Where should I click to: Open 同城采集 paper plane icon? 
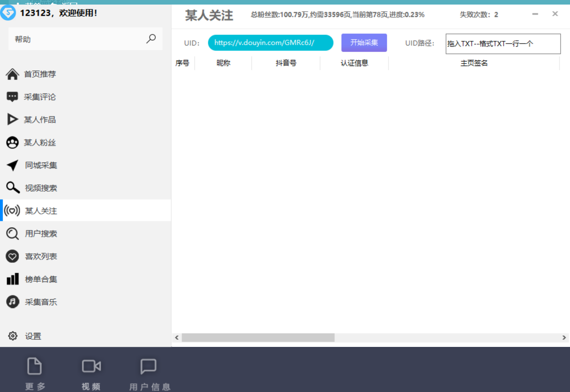tap(12, 165)
